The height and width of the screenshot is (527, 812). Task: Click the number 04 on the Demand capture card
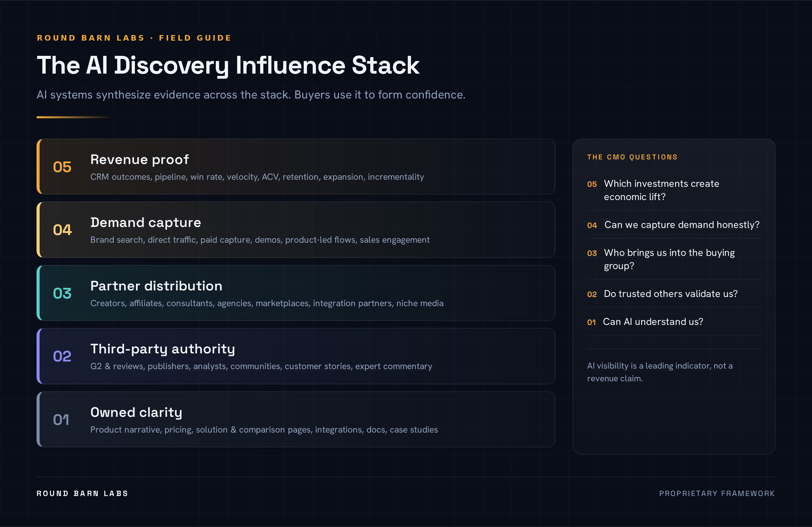click(x=62, y=230)
